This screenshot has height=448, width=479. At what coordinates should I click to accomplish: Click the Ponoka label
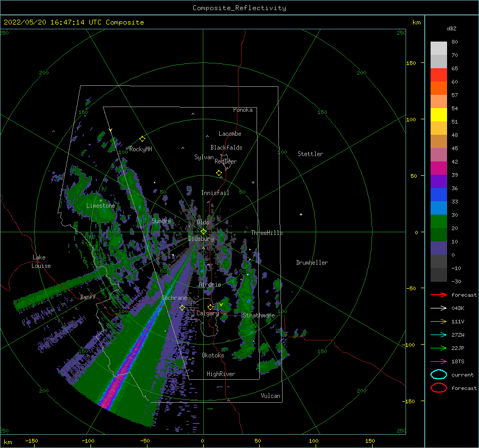(x=243, y=110)
